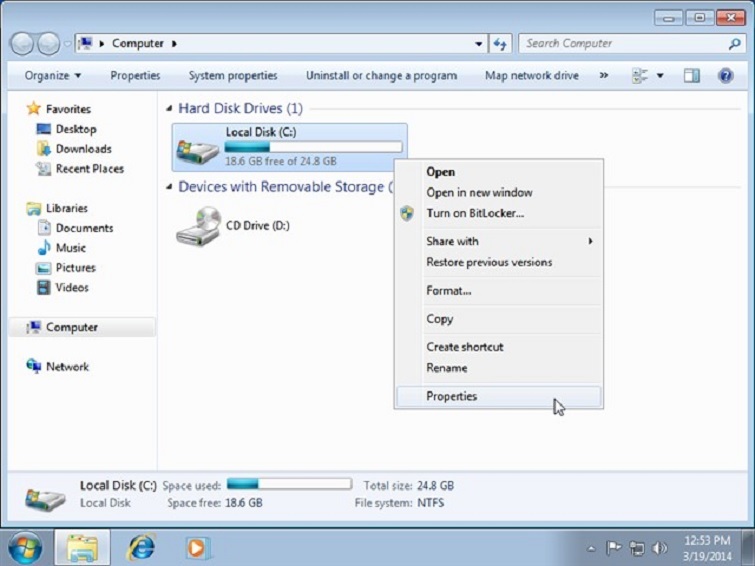
Task: Click the Local Disk (C:) drive icon
Action: [197, 148]
